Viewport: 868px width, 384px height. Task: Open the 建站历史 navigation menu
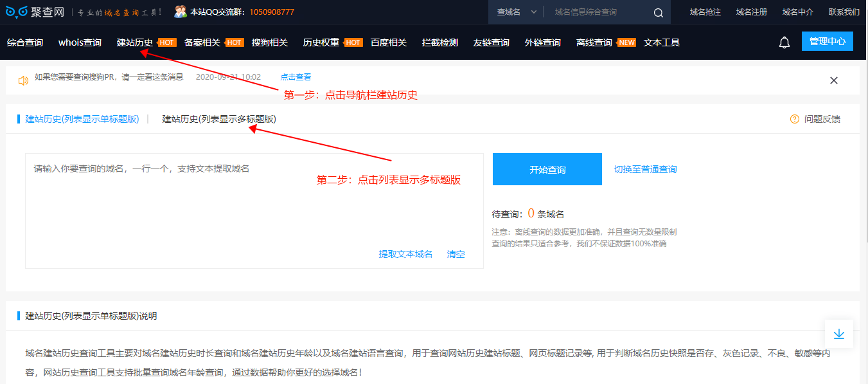[x=135, y=42]
